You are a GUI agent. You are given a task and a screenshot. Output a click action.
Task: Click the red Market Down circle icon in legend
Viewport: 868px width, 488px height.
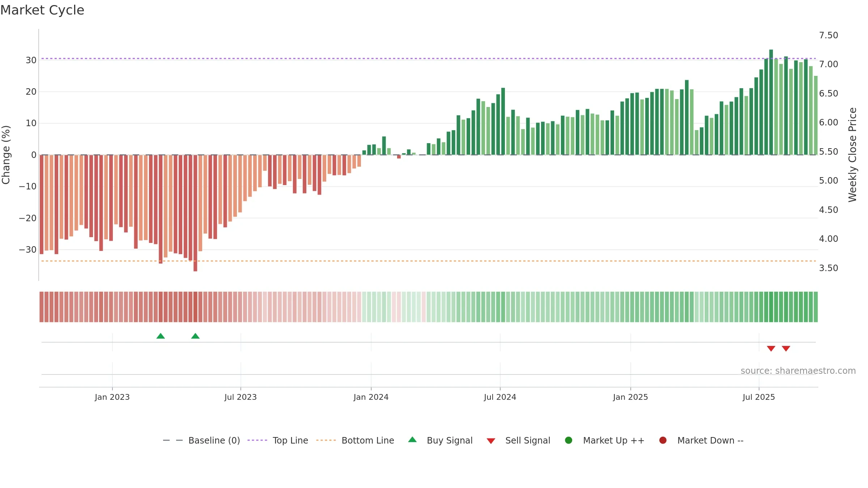(x=663, y=440)
